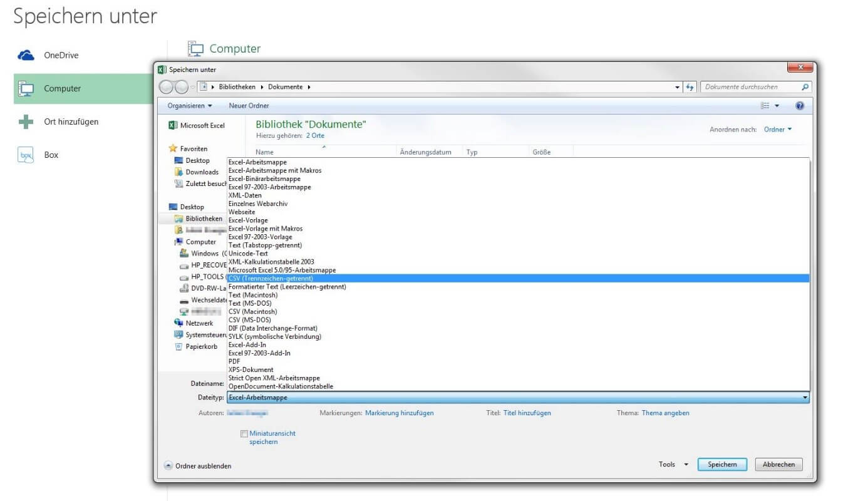Choose Unicode-Text file type
This screenshot has width=868, height=501.
point(518,254)
